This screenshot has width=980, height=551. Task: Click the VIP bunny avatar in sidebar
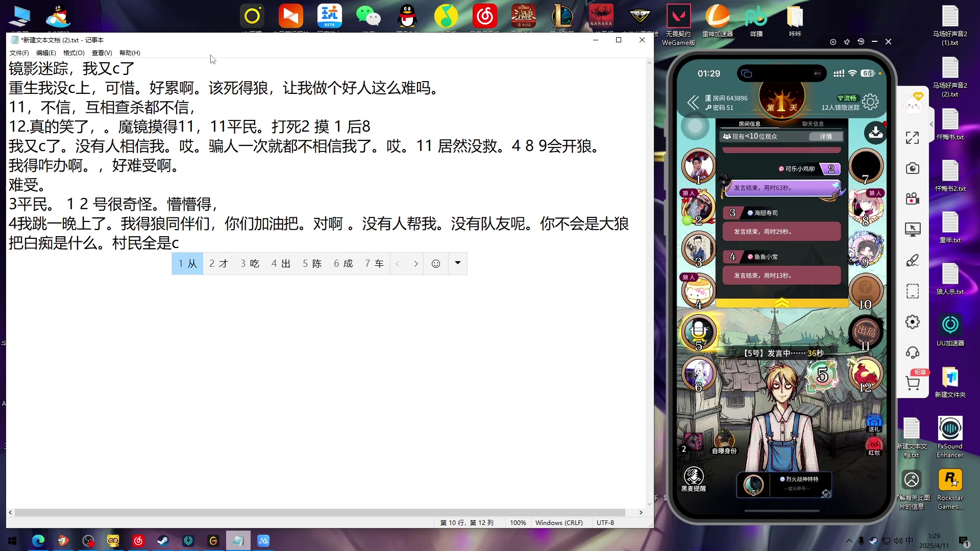(913, 104)
